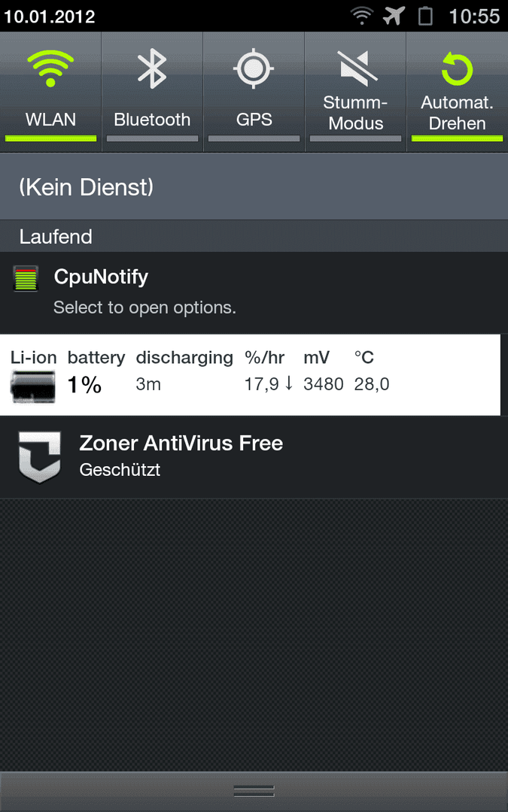Screen dimensions: 508x812
Task: Tap the Wi-Fi status bar icon
Action: (362, 16)
